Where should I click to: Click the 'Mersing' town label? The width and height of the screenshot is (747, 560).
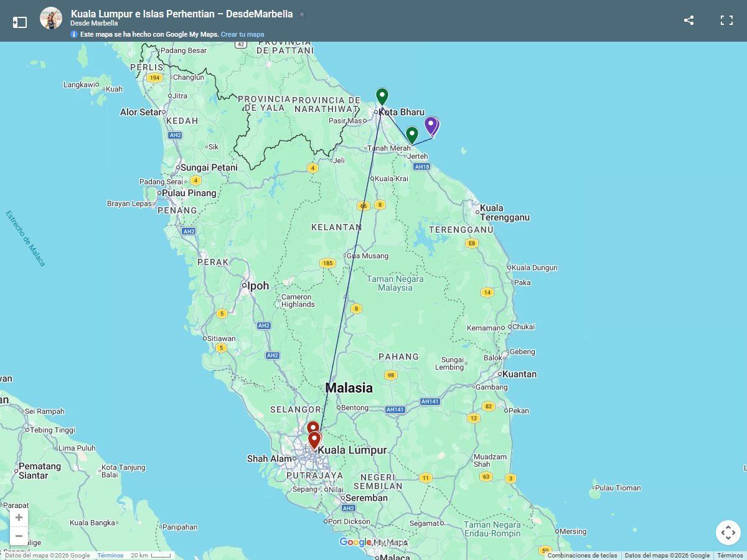573,531
